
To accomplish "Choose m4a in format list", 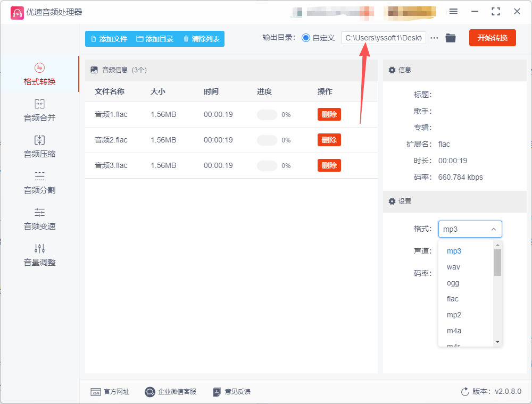I will coord(454,331).
